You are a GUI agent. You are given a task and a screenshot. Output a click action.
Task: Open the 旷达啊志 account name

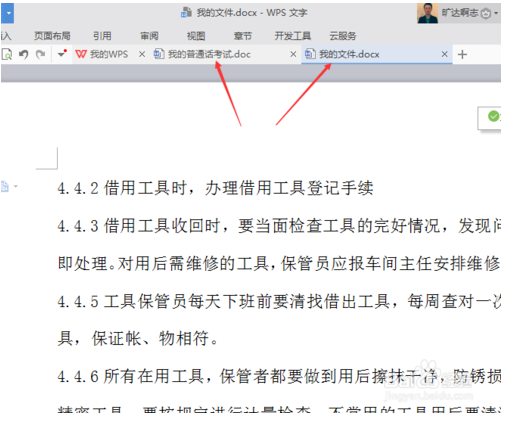460,13
